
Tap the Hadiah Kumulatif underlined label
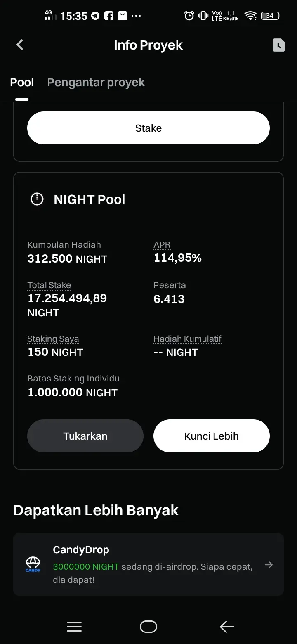coord(188,339)
